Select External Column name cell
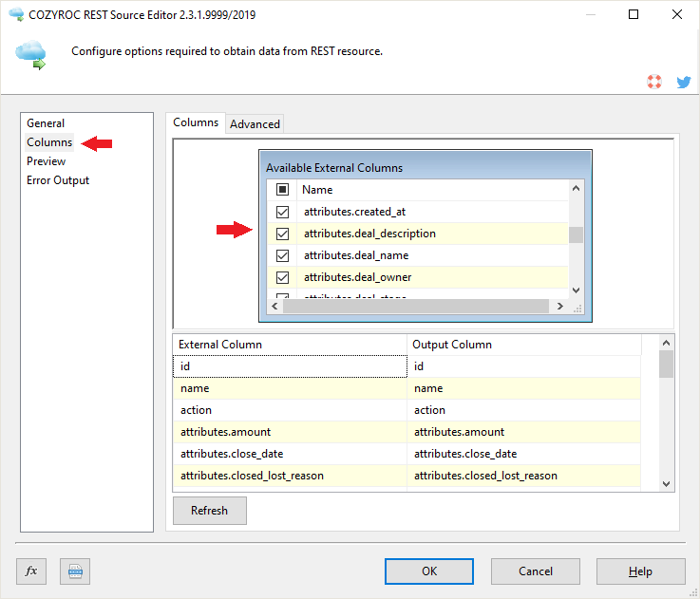The width and height of the screenshot is (700, 599). tap(290, 388)
